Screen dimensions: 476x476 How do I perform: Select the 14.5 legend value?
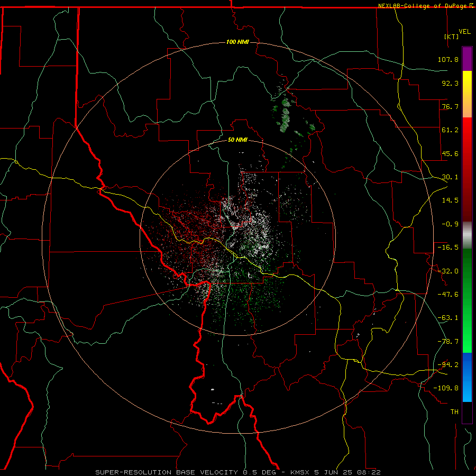coord(450,200)
